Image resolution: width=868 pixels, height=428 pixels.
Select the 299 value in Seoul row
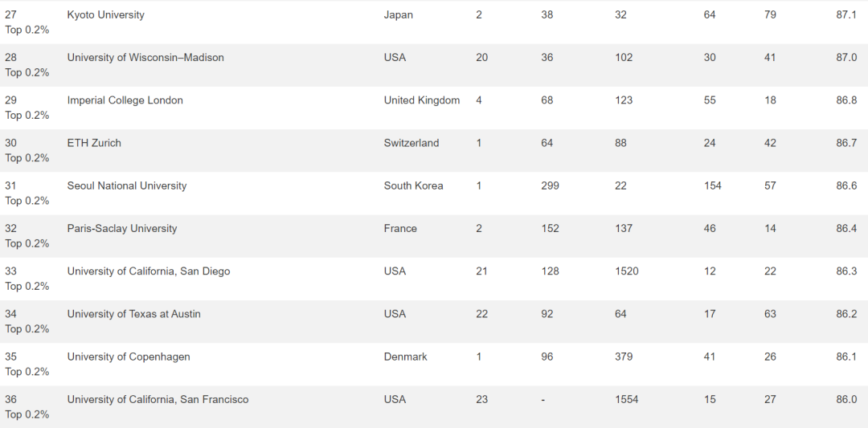(x=551, y=185)
